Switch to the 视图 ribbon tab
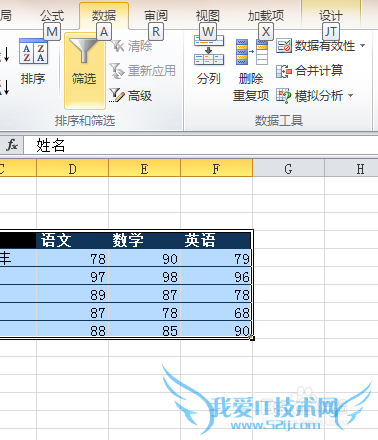Image resolution: width=378 pixels, height=440 pixels. point(208,15)
